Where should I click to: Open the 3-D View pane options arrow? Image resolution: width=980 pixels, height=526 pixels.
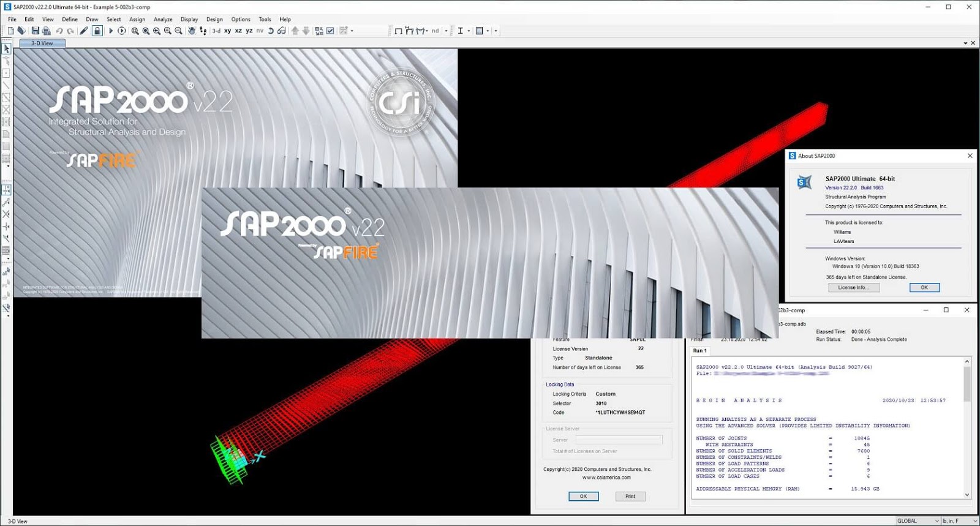coord(965,43)
